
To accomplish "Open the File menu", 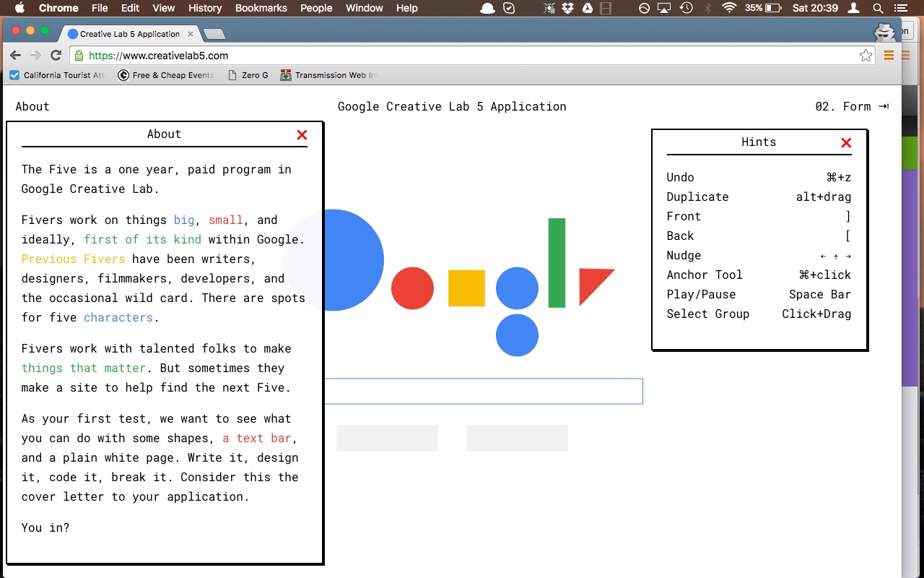I will click(x=100, y=8).
